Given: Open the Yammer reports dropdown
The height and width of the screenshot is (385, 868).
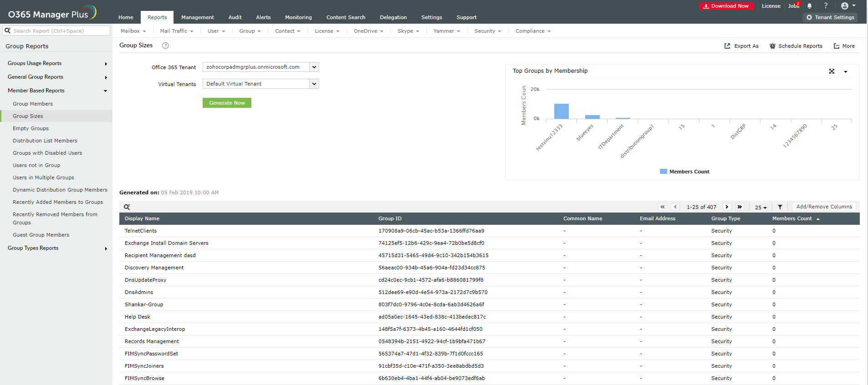Looking at the screenshot, I should [x=447, y=31].
